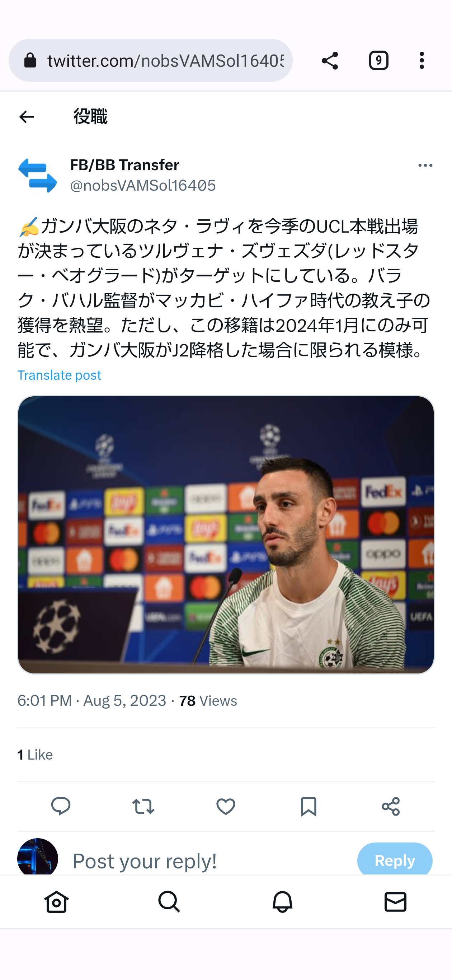Open Notifications bell tab

point(282,902)
